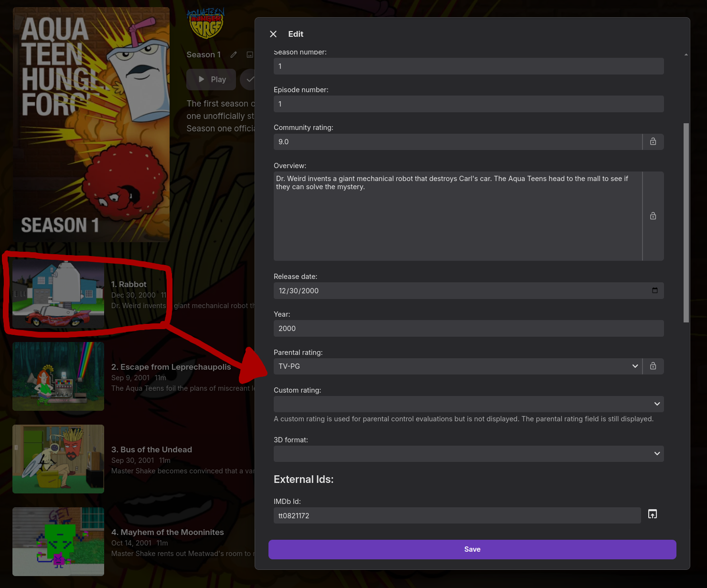
Task: Click the 'Overview:' label
Action: (x=290, y=166)
